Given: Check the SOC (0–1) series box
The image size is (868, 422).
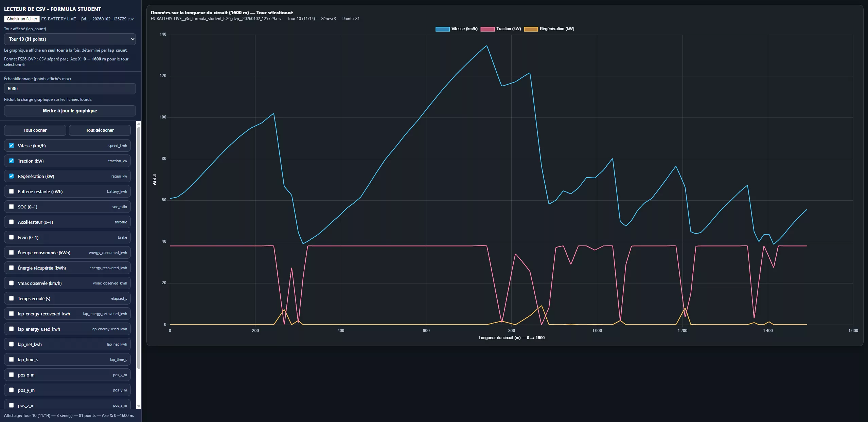Looking at the screenshot, I should tap(12, 207).
